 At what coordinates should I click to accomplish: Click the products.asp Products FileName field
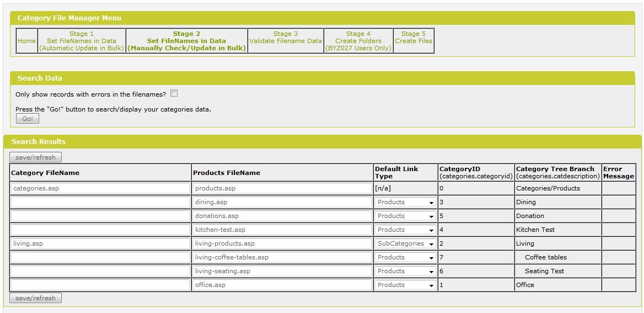click(x=282, y=188)
